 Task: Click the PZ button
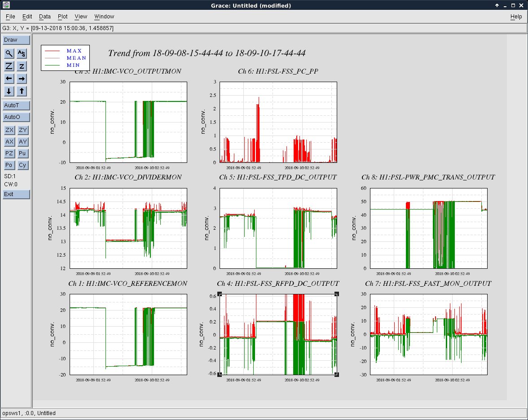[x=9, y=153]
